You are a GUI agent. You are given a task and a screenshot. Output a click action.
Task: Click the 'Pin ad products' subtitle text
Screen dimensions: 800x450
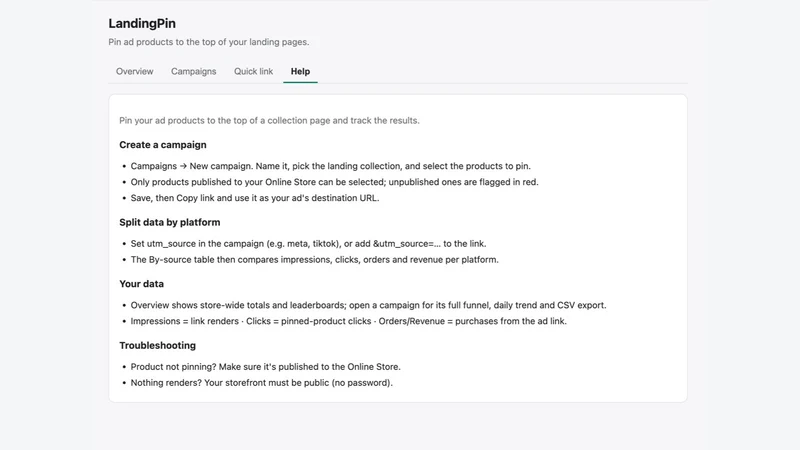tap(209, 42)
